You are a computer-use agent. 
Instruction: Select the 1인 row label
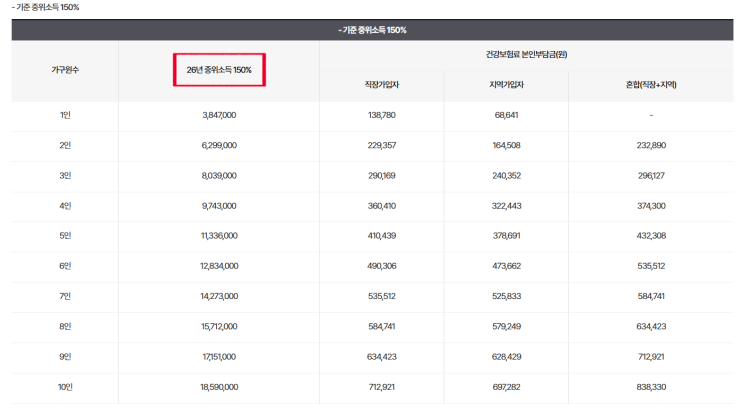[65, 115]
